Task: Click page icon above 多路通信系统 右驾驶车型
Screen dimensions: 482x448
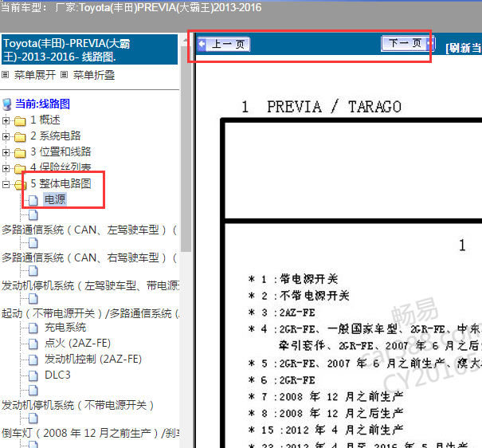Action: [33, 243]
